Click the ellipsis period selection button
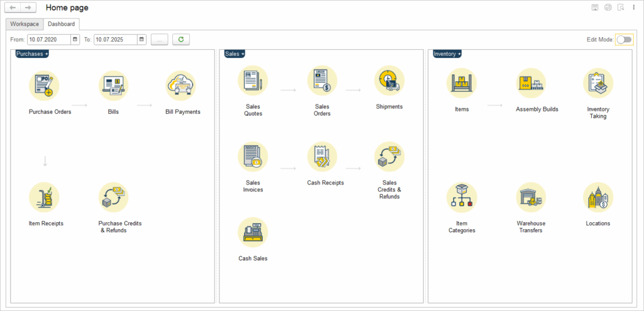The image size is (644, 311). click(x=160, y=40)
